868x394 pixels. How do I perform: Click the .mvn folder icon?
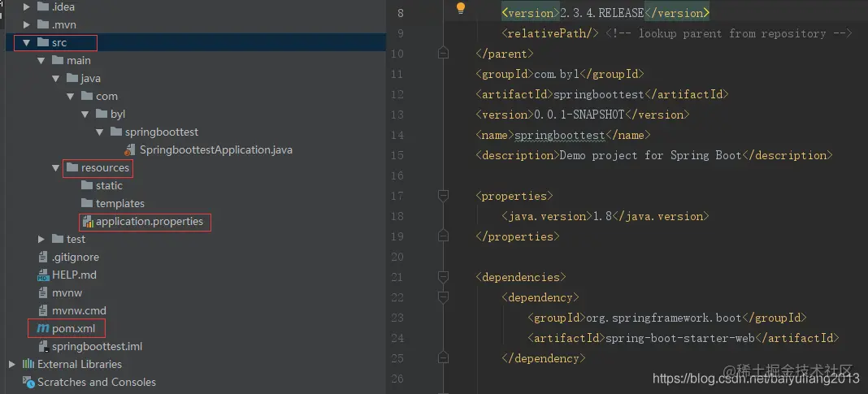(x=42, y=25)
